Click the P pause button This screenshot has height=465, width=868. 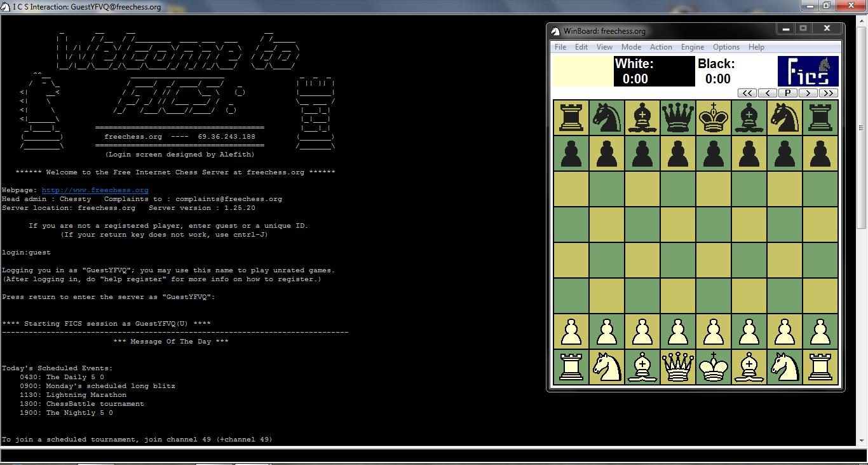[788, 93]
